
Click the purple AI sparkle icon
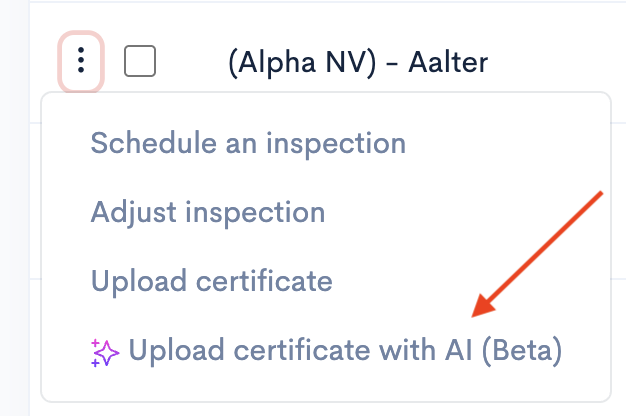click(105, 353)
